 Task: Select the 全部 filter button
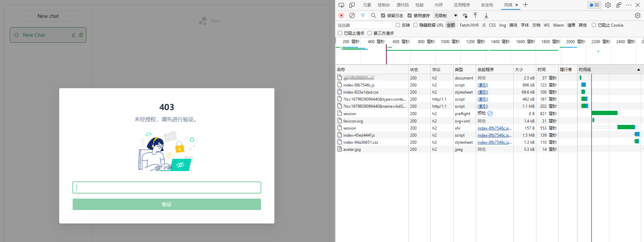pyautogui.click(x=451, y=25)
